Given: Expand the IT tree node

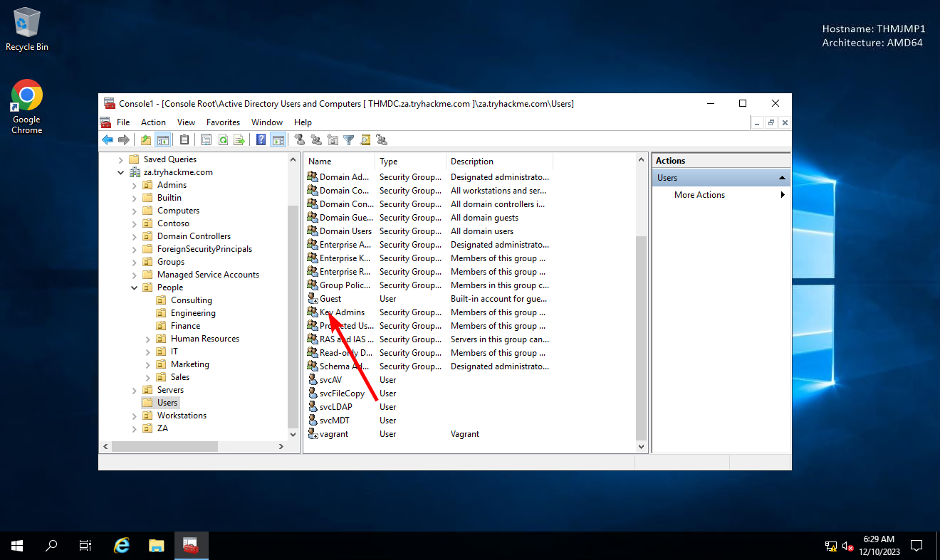Looking at the screenshot, I should tap(147, 352).
